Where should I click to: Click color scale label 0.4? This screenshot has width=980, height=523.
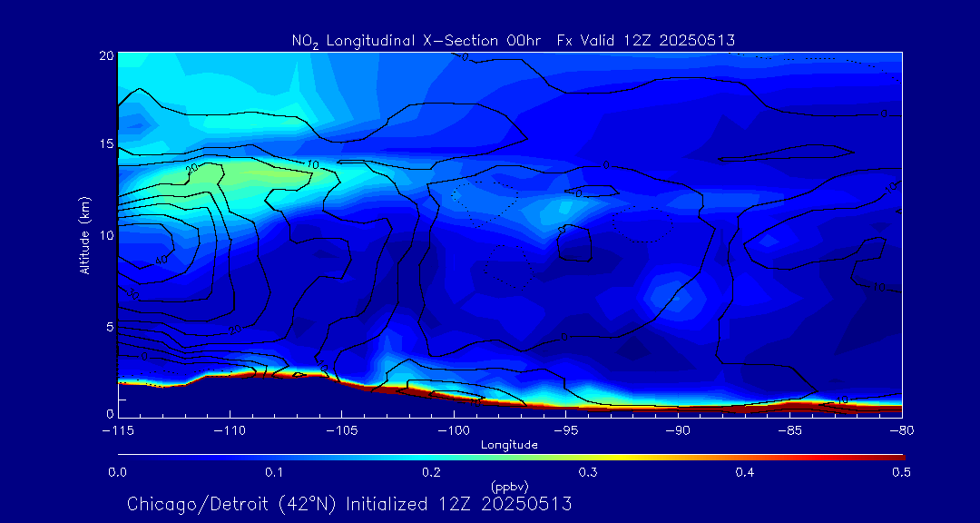coord(744,473)
